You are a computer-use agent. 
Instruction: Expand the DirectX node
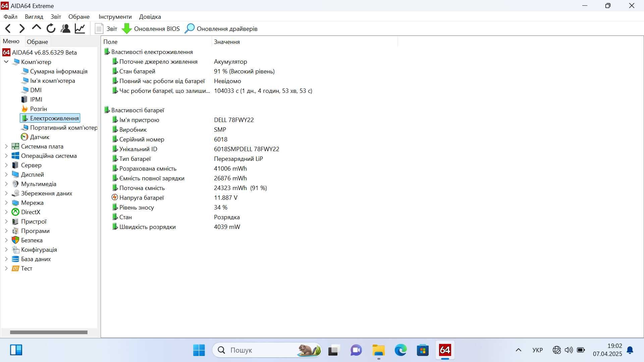pyautogui.click(x=6, y=212)
